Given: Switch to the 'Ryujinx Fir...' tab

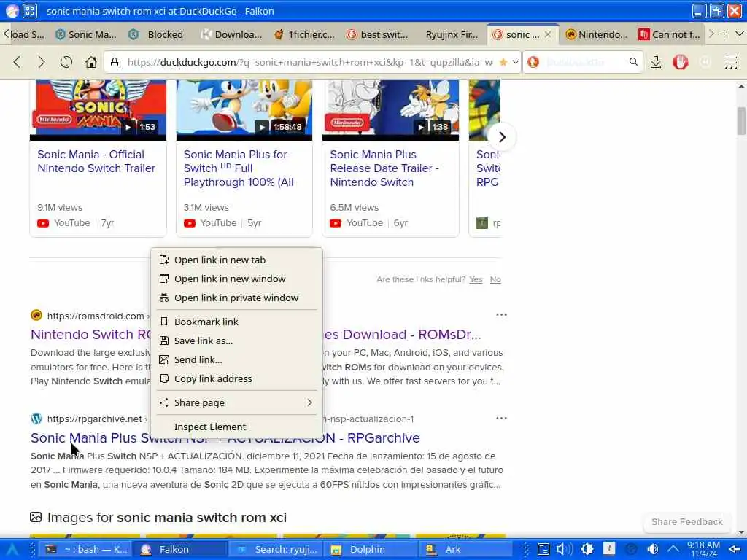Looking at the screenshot, I should pyautogui.click(x=451, y=34).
